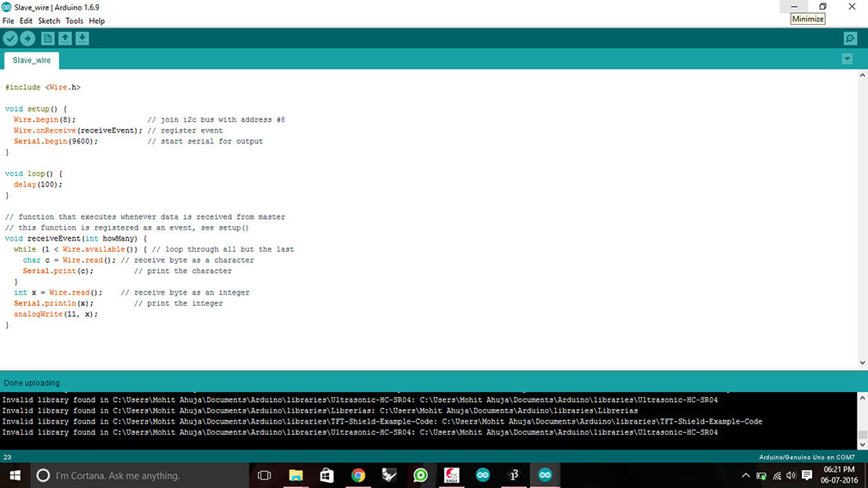The image size is (868, 488).
Task: Open a sketch using the up-arrow icon
Action: (x=64, y=38)
